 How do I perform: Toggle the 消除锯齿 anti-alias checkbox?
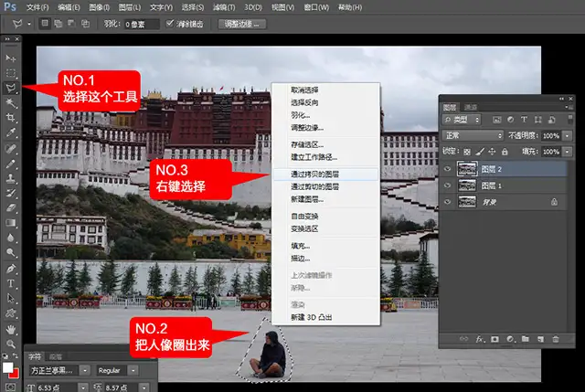click(170, 24)
